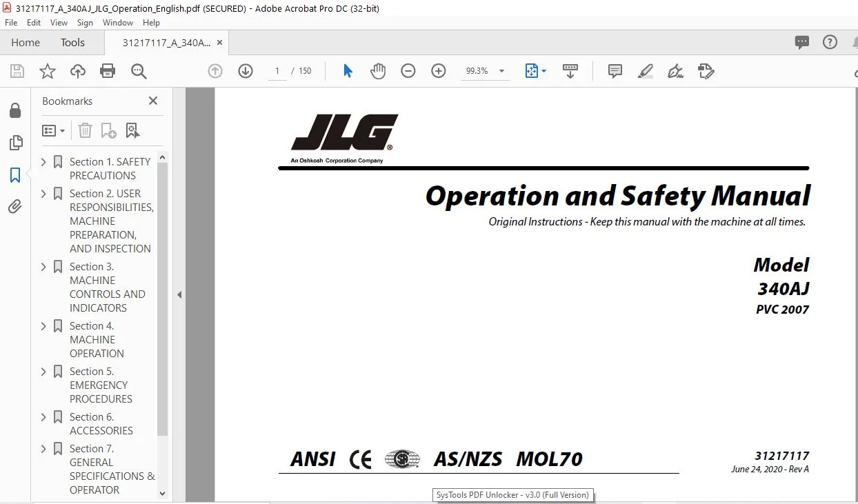Click the bookmarks panel vertical scrollbar thumb
The width and height of the screenshot is (858, 504).
163,299
